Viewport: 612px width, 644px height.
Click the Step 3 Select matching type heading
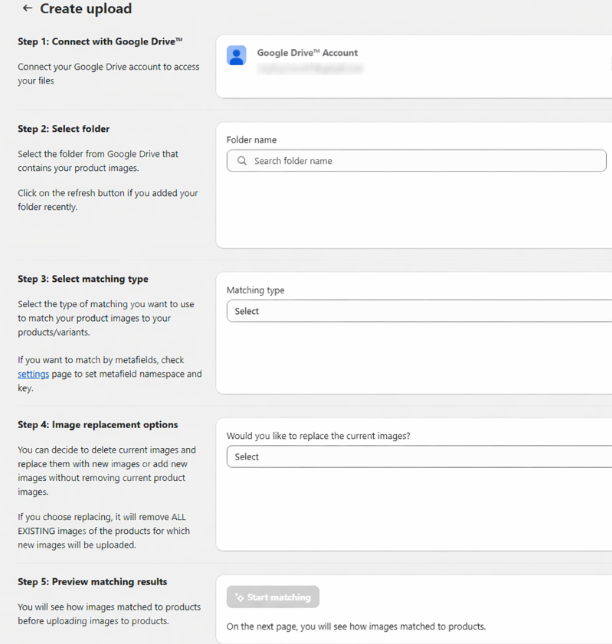(83, 279)
